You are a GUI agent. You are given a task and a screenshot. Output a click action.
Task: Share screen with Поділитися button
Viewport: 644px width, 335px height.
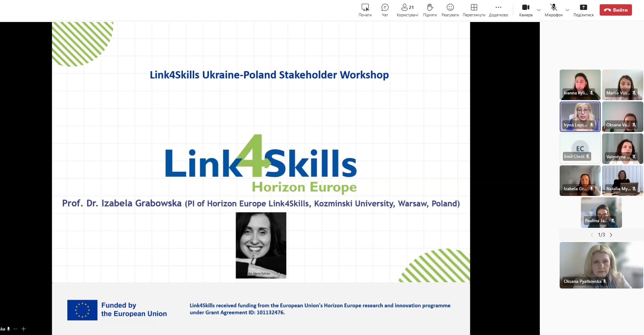(583, 10)
